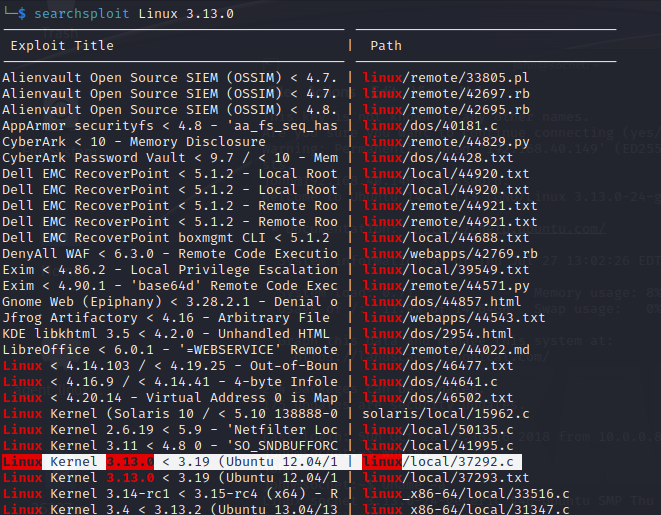Select path linux/remote/42695.rb
Viewport: 661px width, 515px height.
[x=446, y=110]
